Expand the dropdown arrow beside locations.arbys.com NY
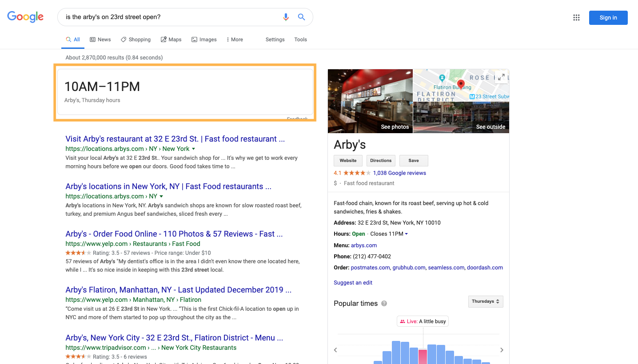638x364 pixels. 161,196
